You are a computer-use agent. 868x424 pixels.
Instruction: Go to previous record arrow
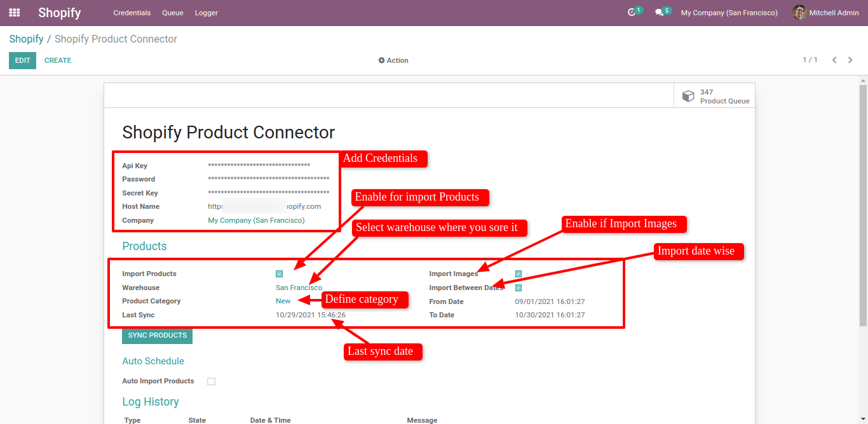coord(834,60)
